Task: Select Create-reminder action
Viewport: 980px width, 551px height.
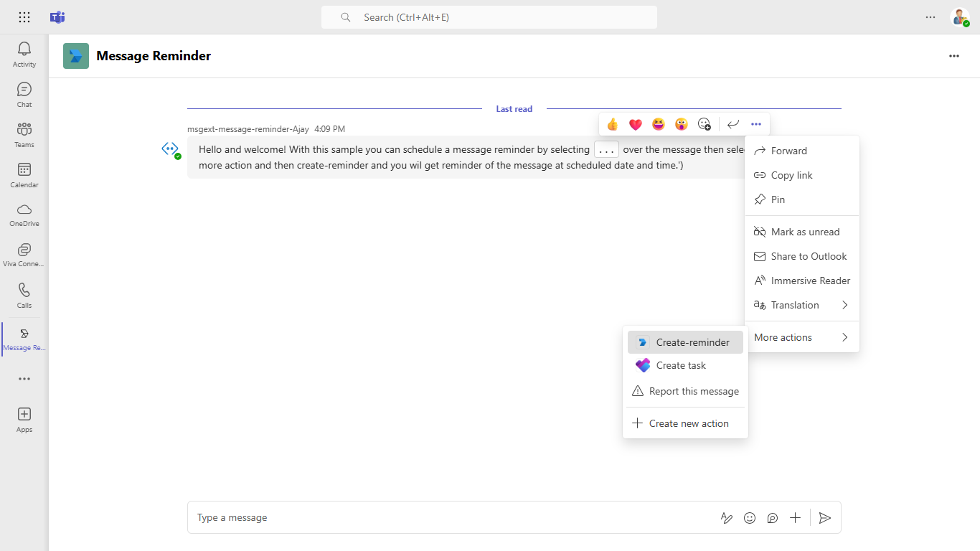Action: (685, 342)
